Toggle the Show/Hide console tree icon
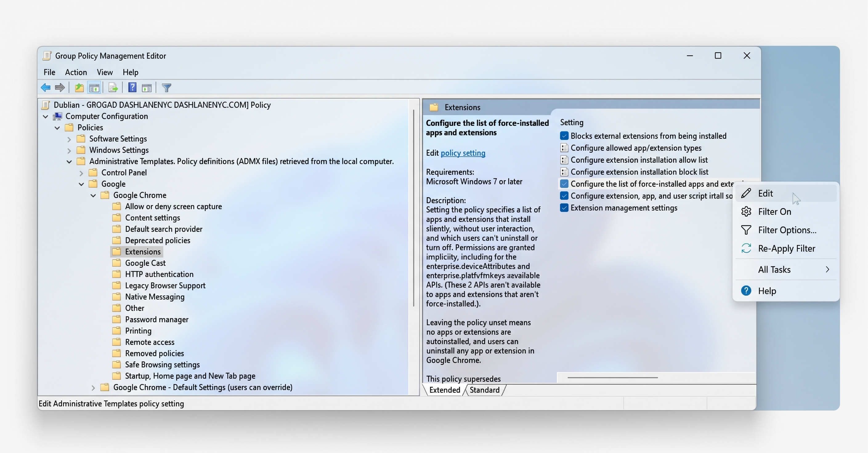The image size is (868, 453). click(x=94, y=88)
